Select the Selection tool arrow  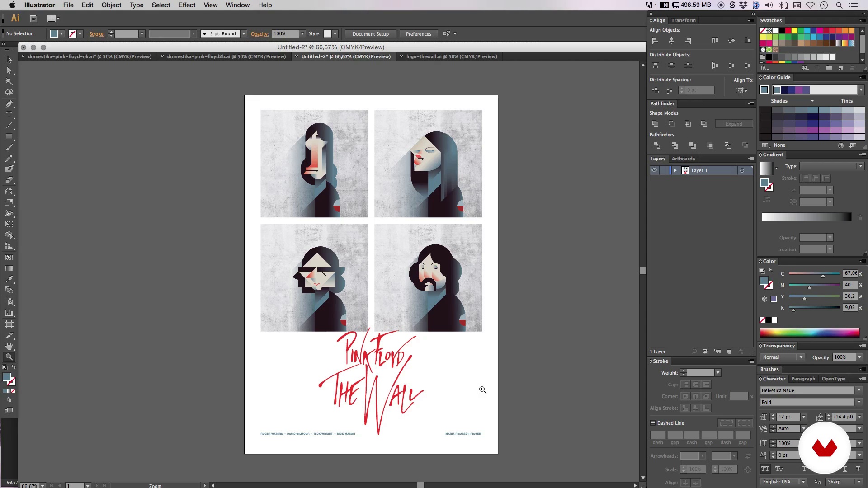[x=9, y=59]
